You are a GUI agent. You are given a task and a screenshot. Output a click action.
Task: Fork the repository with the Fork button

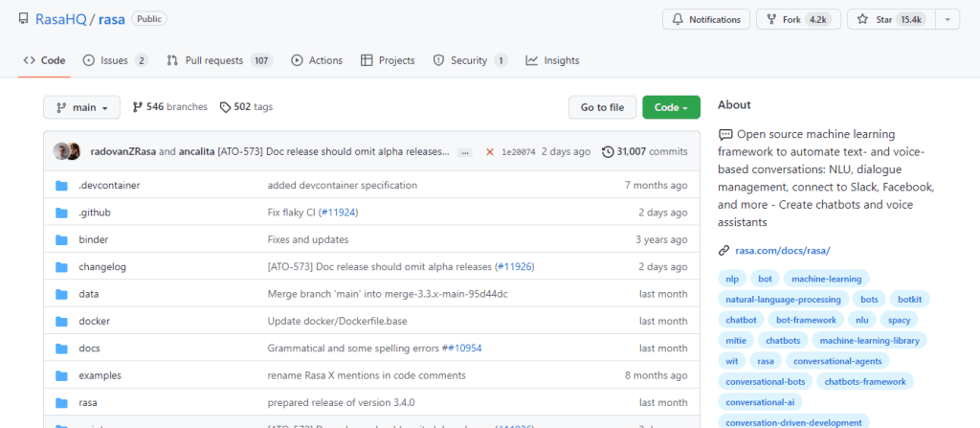click(x=798, y=19)
